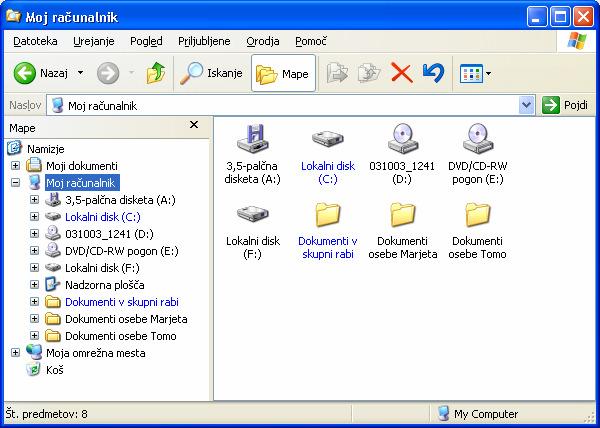Expand DVD/CD-RW pogon (E:) tree node

pyautogui.click(x=34, y=251)
